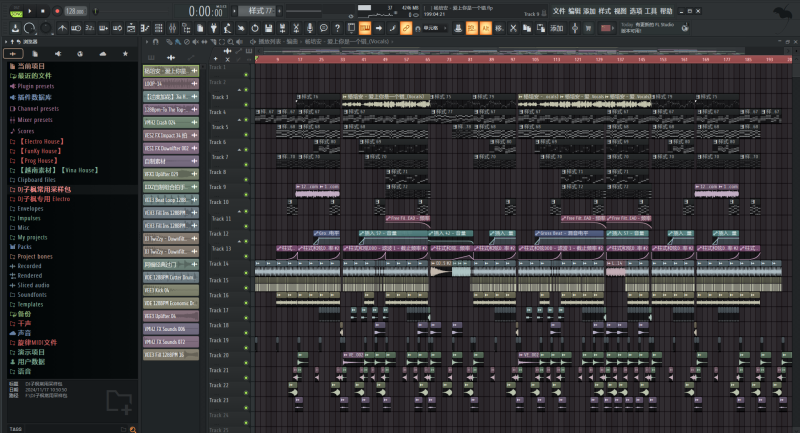The width and height of the screenshot is (800, 433).
Task: Open the 添加 menu in menu bar
Action: [x=589, y=11]
